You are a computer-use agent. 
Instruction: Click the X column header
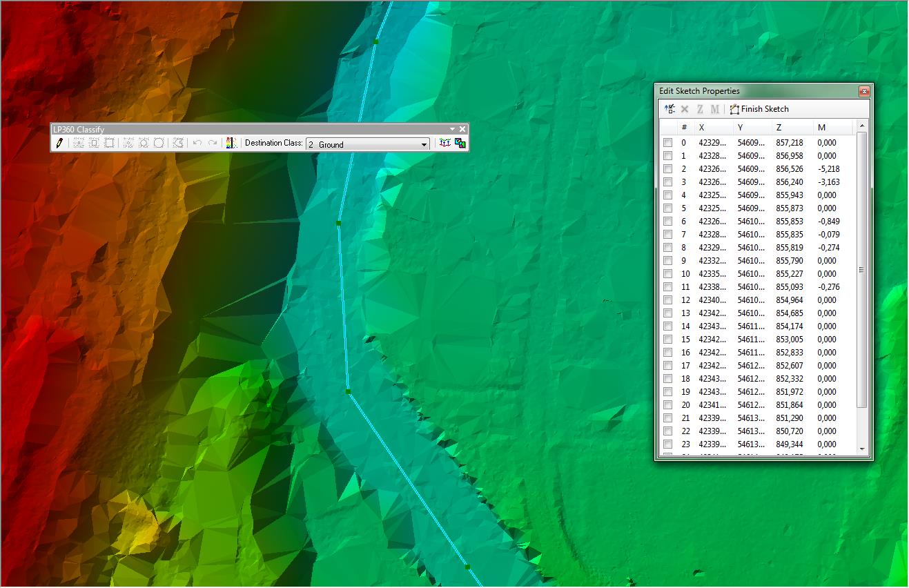coord(714,127)
